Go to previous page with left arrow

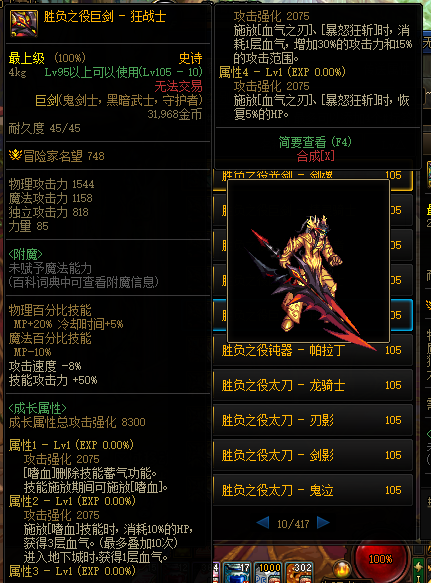click(x=263, y=523)
